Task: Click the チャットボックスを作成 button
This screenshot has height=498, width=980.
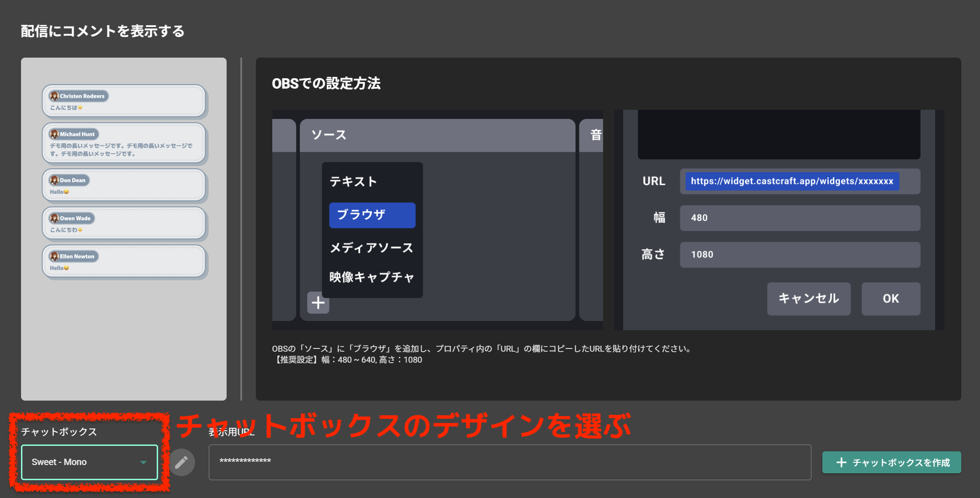Action: pyautogui.click(x=891, y=463)
